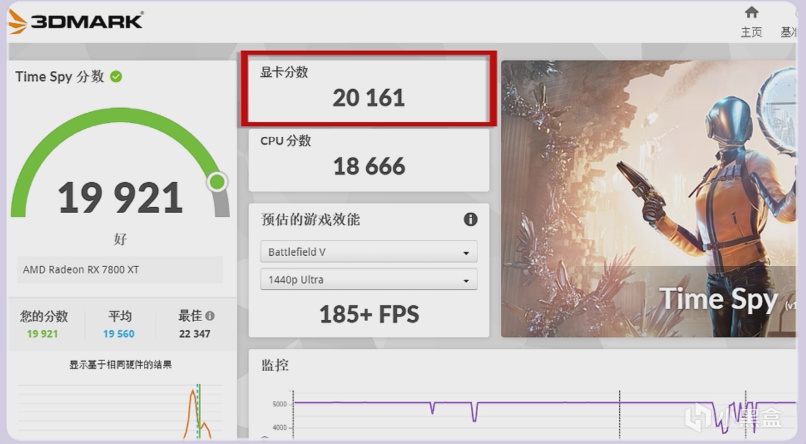The image size is (806, 444).
Task: Click the 监控 section heading
Action: click(274, 365)
